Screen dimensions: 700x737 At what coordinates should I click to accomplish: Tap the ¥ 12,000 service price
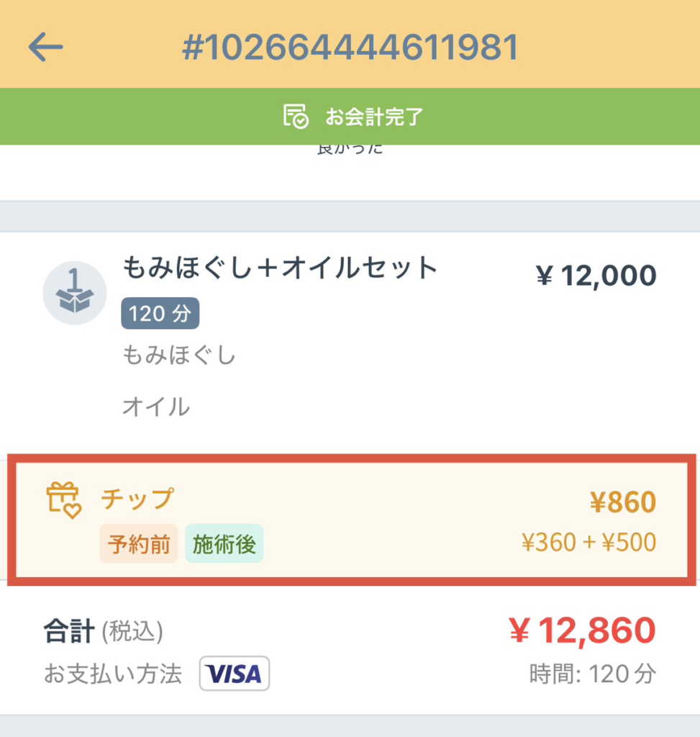596,276
